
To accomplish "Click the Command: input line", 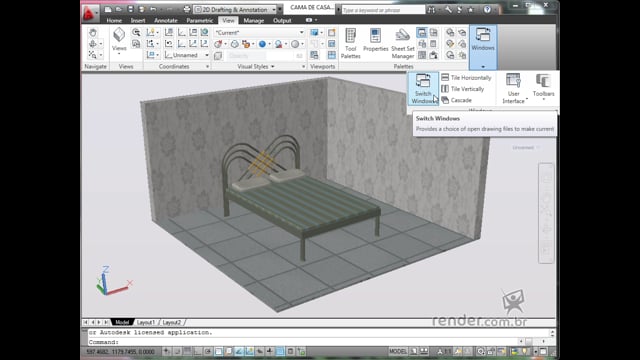I will point(303,342).
